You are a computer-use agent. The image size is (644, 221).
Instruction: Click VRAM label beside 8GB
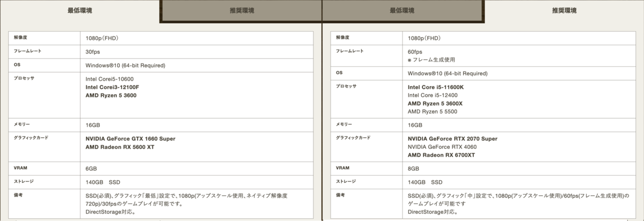[x=342, y=168]
